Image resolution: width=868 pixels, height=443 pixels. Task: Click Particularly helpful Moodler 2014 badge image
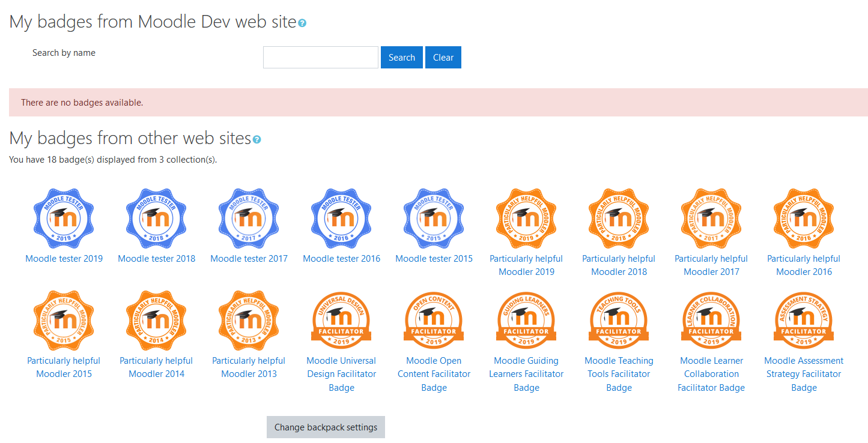pyautogui.click(x=157, y=321)
